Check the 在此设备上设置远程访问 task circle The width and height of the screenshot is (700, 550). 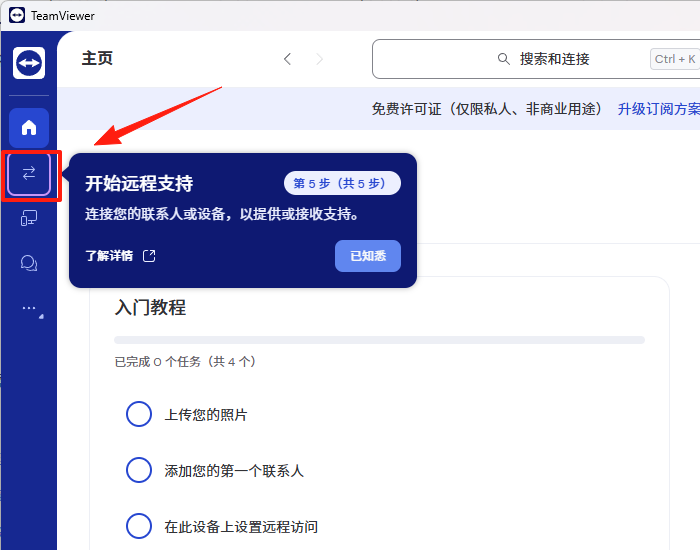pos(139,526)
